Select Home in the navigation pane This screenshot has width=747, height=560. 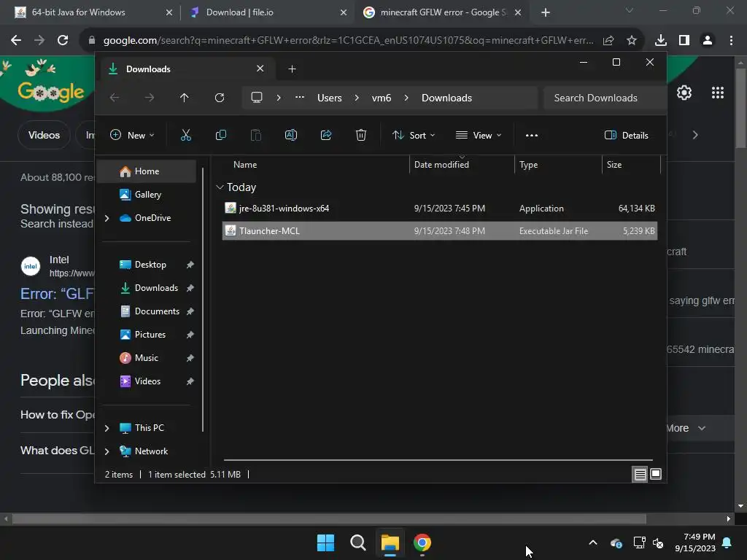[x=146, y=171]
